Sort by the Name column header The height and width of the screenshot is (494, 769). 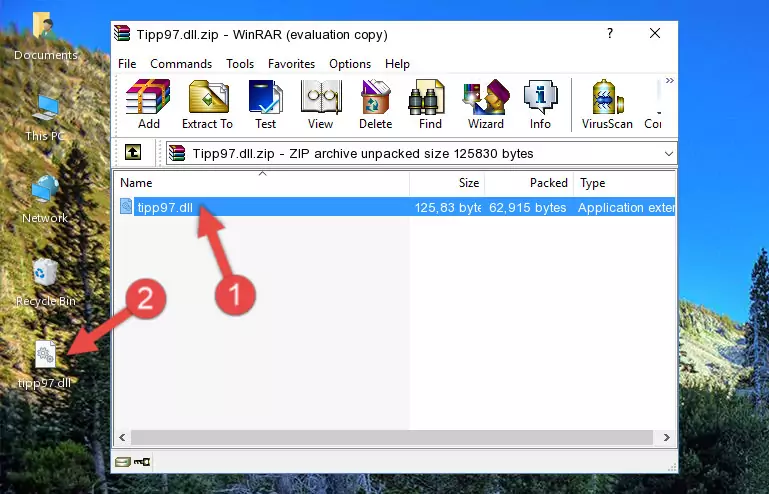pyautogui.click(x=262, y=183)
